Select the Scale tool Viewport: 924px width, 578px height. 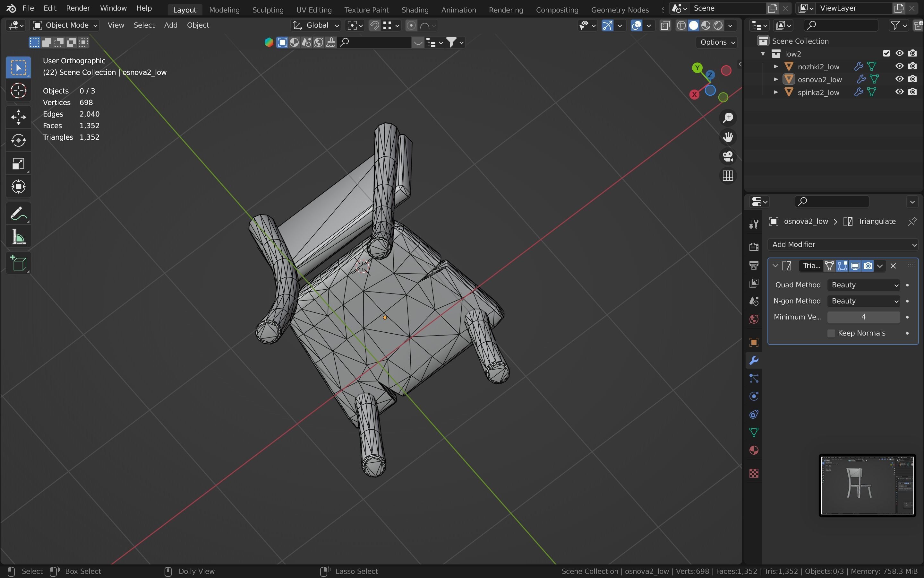click(18, 164)
